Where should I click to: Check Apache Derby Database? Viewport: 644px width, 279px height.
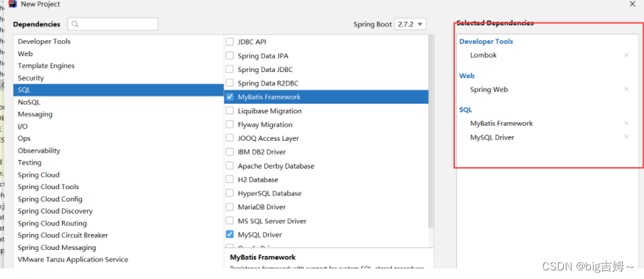point(229,166)
